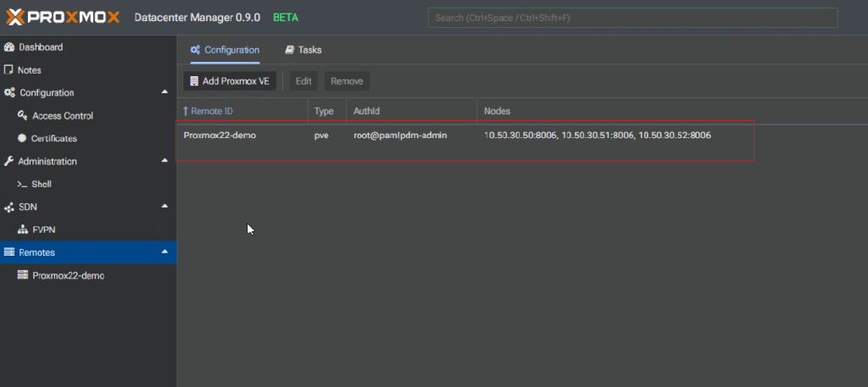Screen dimensions: 868x387
Task: Click the Remove button
Action: (x=347, y=81)
